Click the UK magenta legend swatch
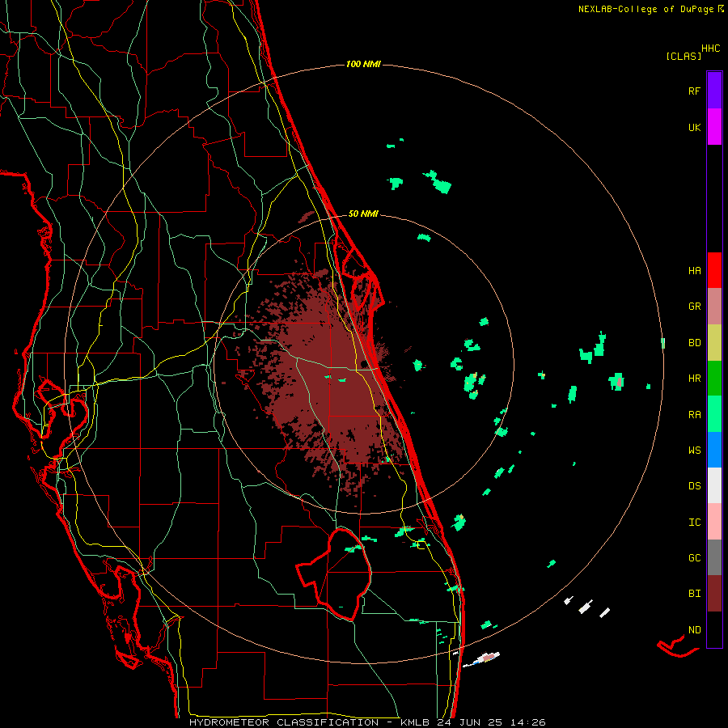This screenshot has width=728, height=728. pos(714,127)
